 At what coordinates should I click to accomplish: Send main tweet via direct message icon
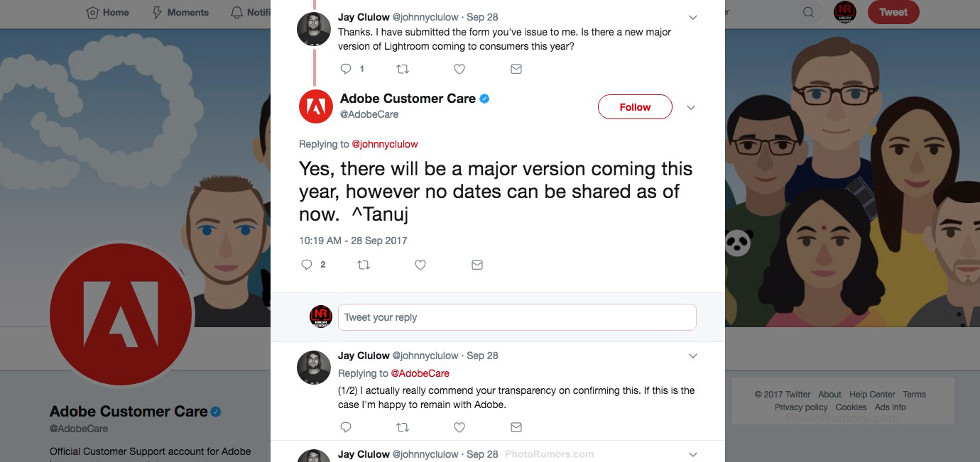(477, 265)
